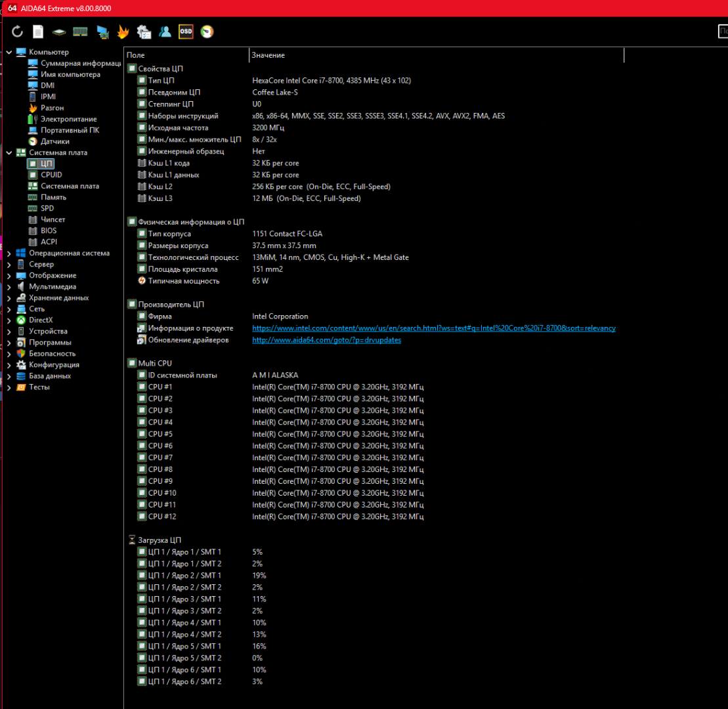Select CPUID in the sidebar tree
Viewport: 728px width, 709px height.
tap(51, 175)
